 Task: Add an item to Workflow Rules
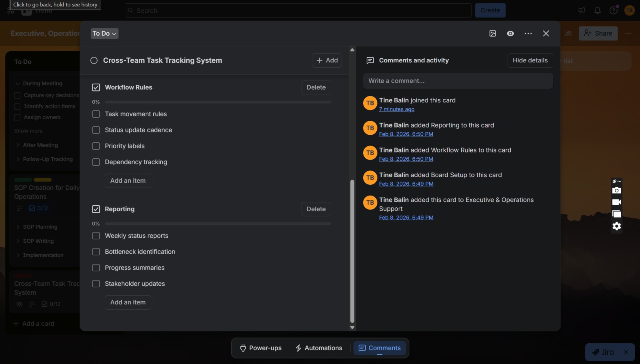pos(128,181)
